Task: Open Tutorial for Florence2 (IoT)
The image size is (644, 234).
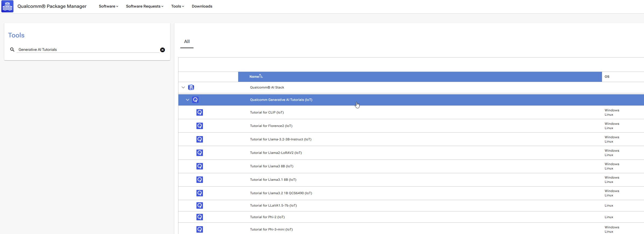Action: point(271,126)
